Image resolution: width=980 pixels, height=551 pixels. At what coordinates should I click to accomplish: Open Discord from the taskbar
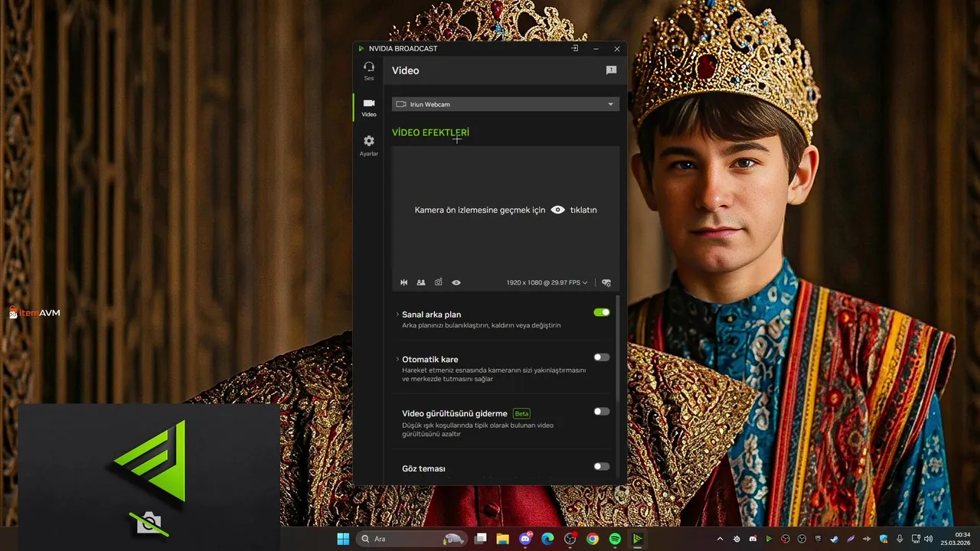525,539
